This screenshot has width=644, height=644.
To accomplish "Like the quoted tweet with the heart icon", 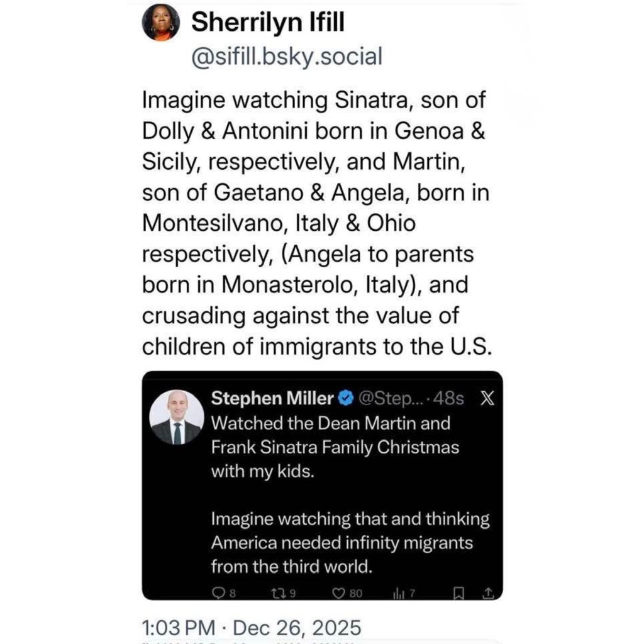I will pos(339,592).
